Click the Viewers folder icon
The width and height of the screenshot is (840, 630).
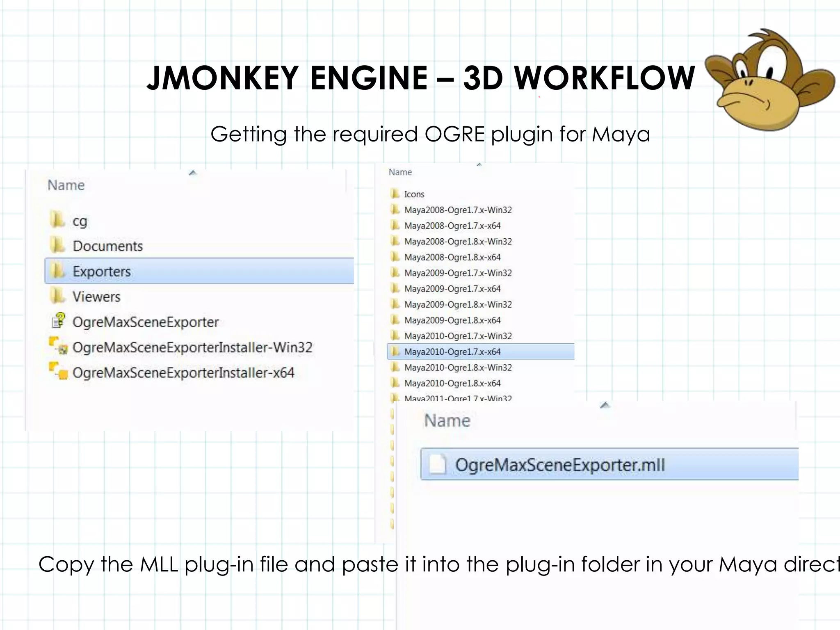click(x=57, y=296)
